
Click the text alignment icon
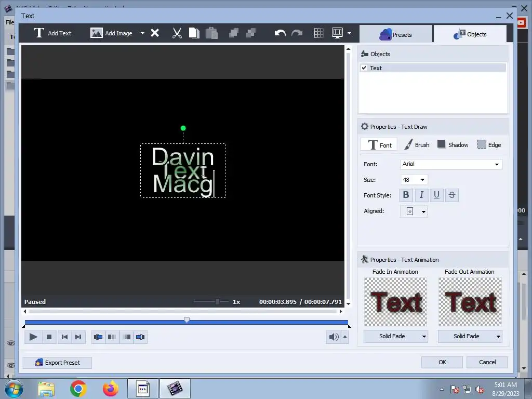click(x=410, y=211)
